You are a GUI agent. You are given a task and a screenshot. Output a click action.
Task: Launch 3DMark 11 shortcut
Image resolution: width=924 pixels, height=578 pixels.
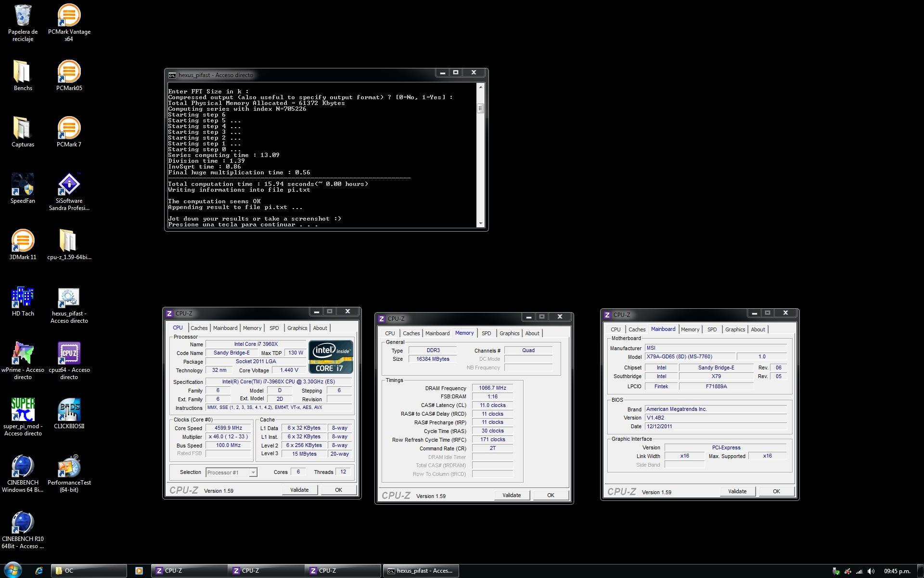[x=23, y=245]
